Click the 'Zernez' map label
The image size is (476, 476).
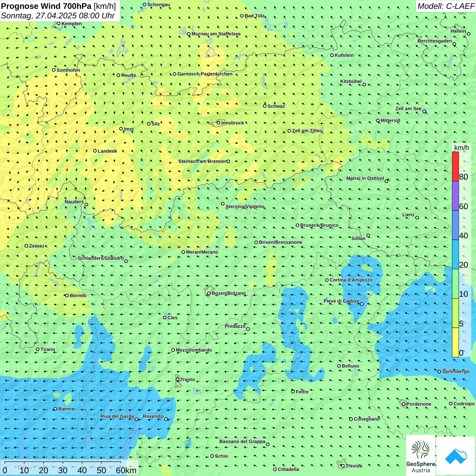coord(37,246)
